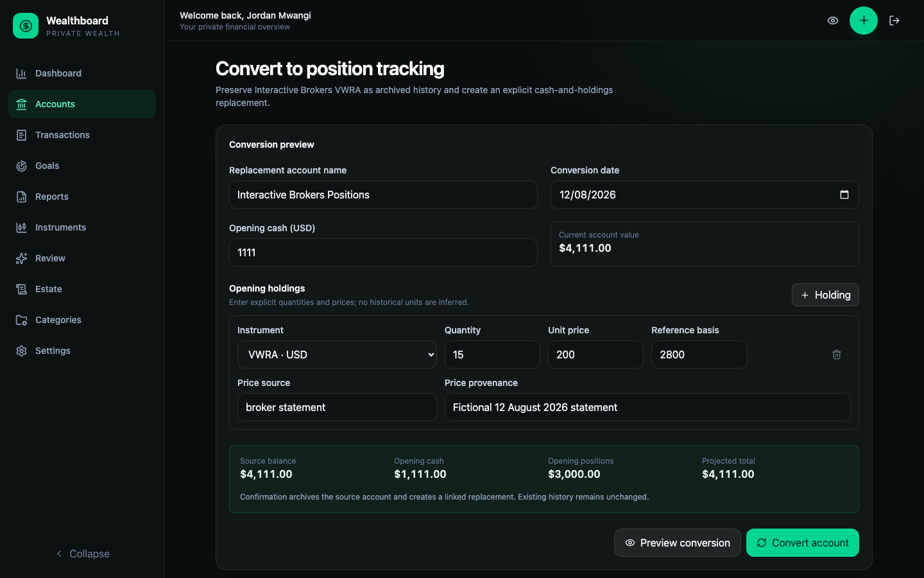The height and width of the screenshot is (578, 924).
Task: Toggle the privacy eye icon in header
Action: tap(833, 21)
